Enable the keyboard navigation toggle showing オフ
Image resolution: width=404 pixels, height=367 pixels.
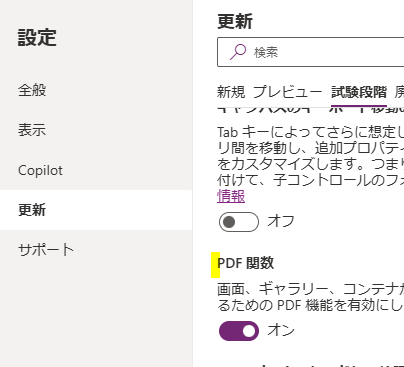[x=239, y=222]
